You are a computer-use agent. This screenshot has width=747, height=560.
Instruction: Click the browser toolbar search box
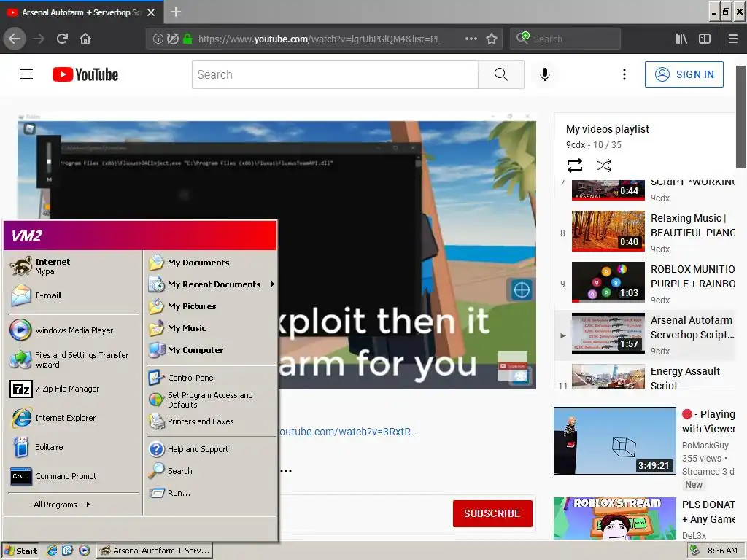[565, 39]
